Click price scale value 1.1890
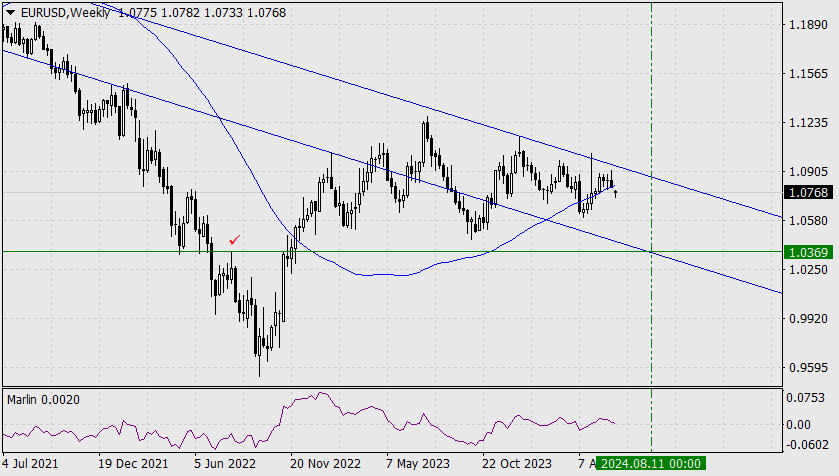Screen dimensions: 839x476 pos(809,25)
